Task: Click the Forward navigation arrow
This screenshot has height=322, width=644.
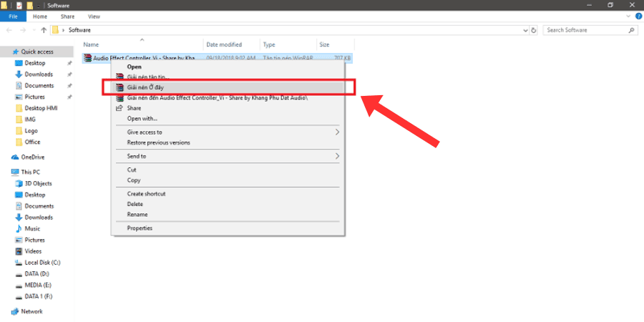Action: pos(23,30)
